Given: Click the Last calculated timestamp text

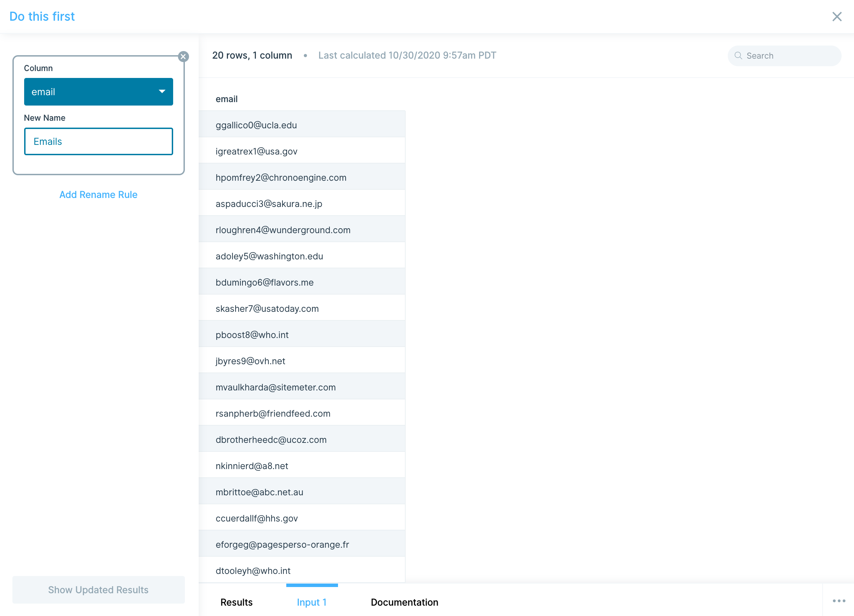Looking at the screenshot, I should (x=407, y=55).
